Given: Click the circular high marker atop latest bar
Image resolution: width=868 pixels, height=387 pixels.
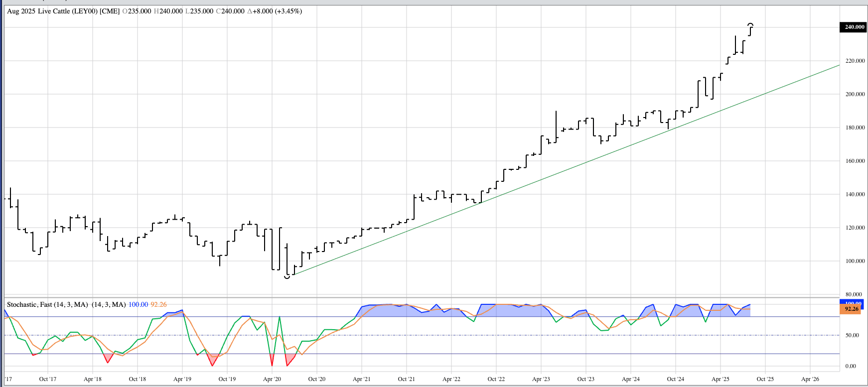Looking at the screenshot, I should click(750, 24).
